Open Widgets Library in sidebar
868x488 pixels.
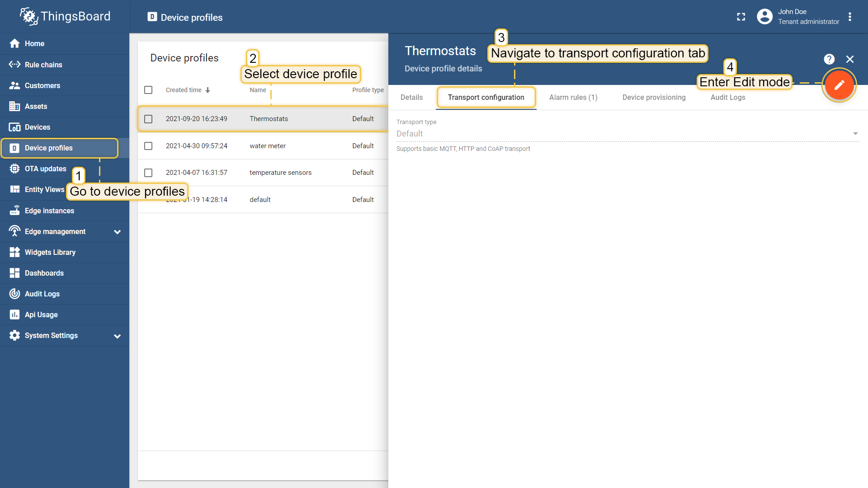pos(50,252)
